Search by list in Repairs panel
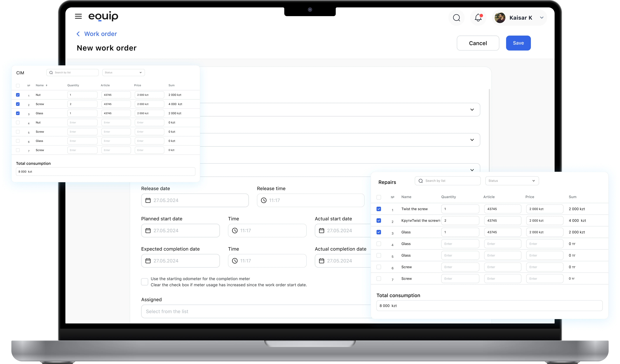 pos(448,181)
